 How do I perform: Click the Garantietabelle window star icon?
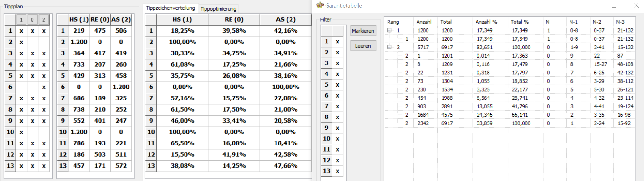[x=320, y=5]
